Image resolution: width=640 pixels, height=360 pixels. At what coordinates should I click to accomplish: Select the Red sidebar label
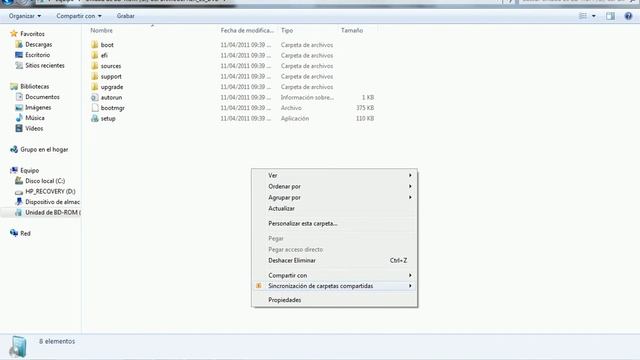click(x=25, y=233)
